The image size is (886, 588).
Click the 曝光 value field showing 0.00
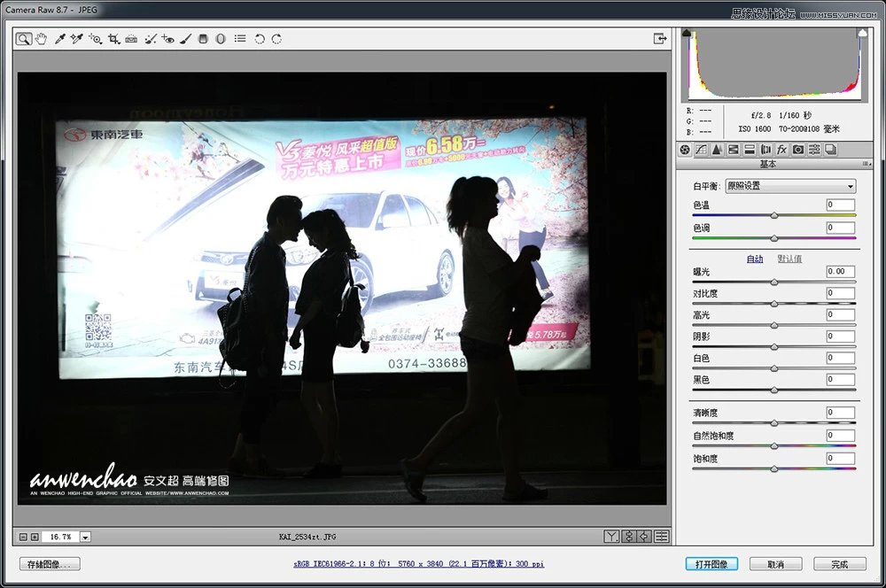[x=840, y=272]
